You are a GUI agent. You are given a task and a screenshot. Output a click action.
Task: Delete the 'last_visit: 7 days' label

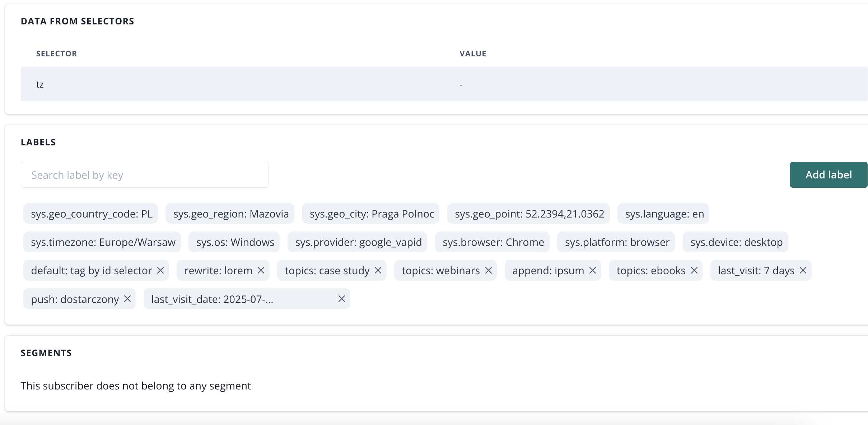(x=803, y=270)
